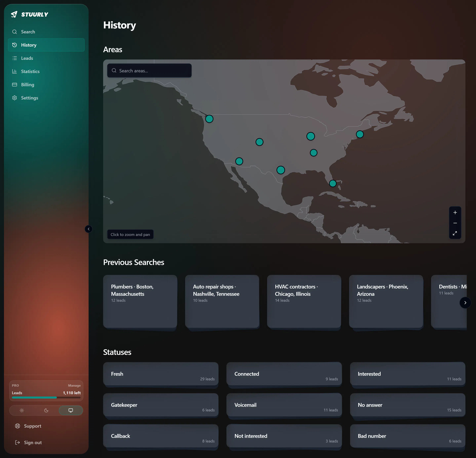
Task: Switch to dark theme moon toggle
Action: click(x=46, y=410)
